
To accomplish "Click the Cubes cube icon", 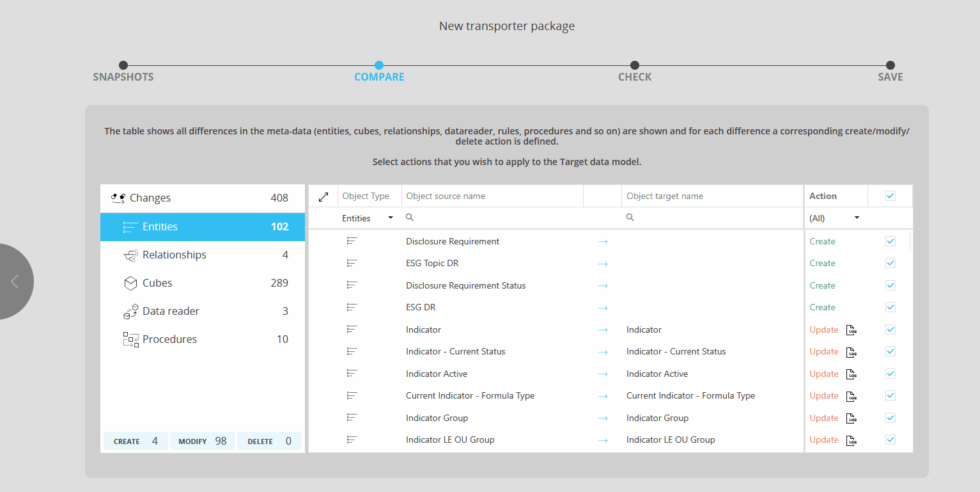I will (130, 283).
